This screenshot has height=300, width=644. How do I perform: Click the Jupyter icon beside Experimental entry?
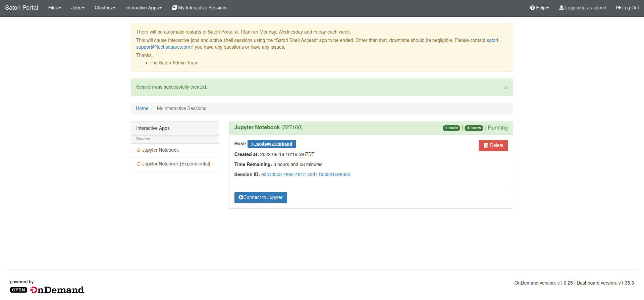138,164
